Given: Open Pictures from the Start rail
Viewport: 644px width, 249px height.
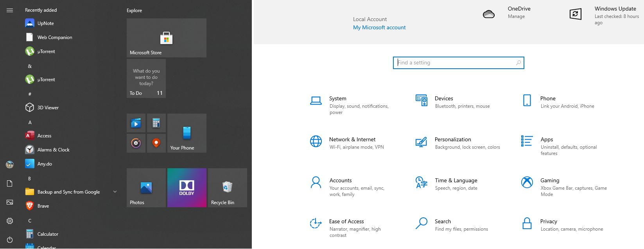Looking at the screenshot, I should tap(10, 202).
